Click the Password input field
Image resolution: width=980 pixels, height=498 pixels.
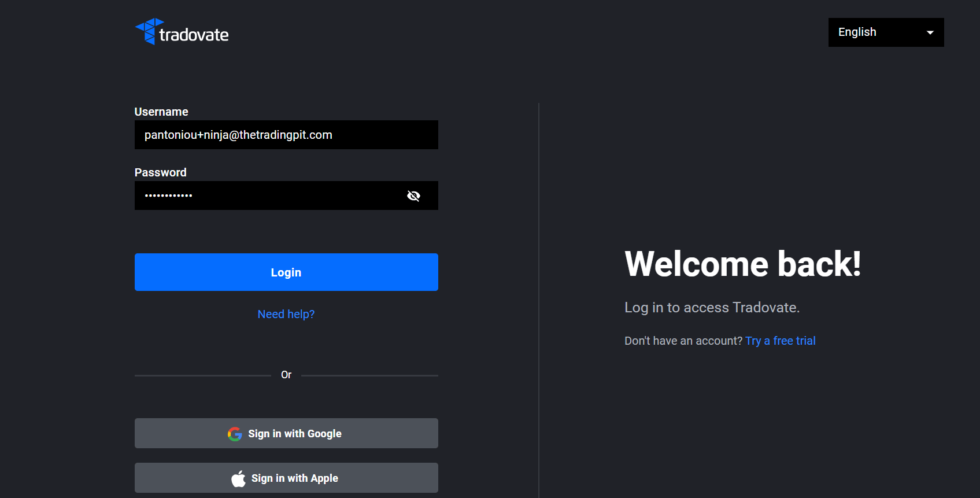[286, 195]
